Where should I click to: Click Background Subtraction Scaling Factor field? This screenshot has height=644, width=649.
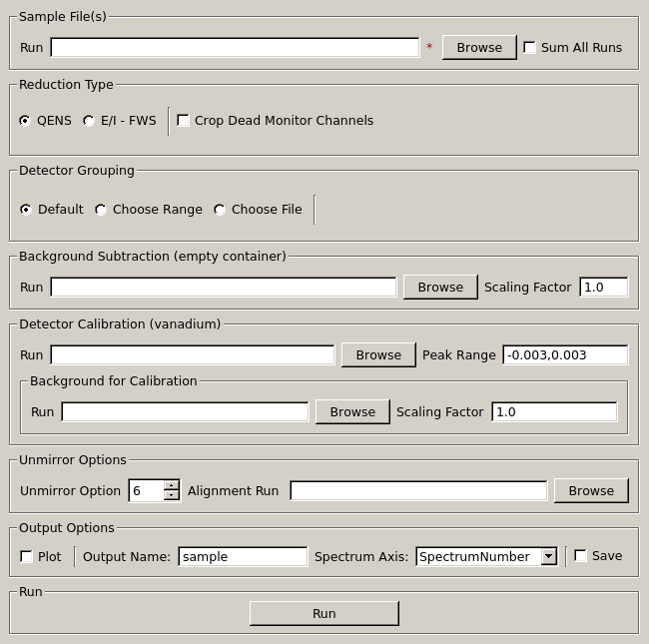[x=603, y=288]
